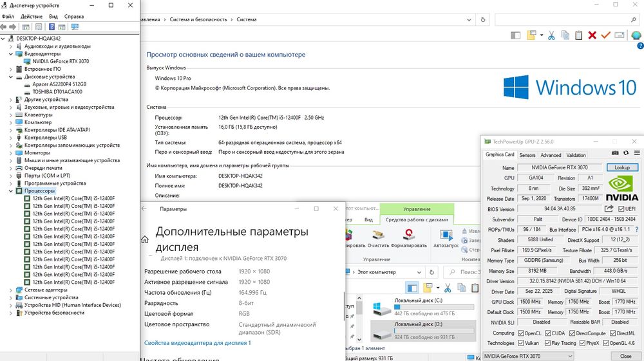The width and height of the screenshot is (644, 361).
Task: Expand the Клавиатуры tree node
Action: [x=11, y=115]
